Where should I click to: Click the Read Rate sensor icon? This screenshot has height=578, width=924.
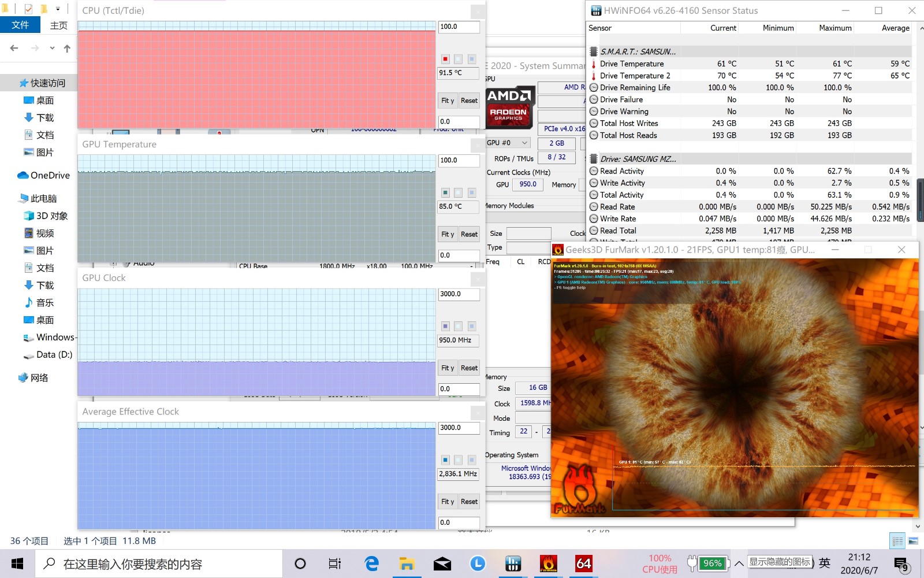[594, 206]
